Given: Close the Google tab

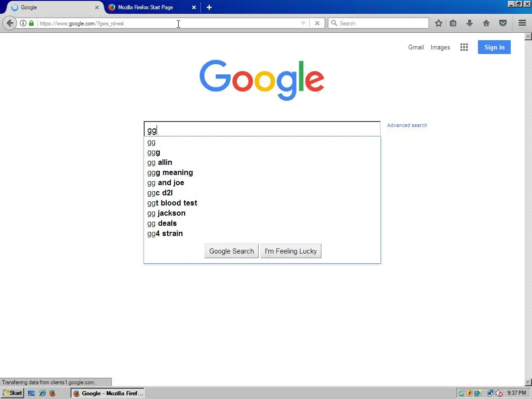Looking at the screenshot, I should pyautogui.click(x=97, y=7).
